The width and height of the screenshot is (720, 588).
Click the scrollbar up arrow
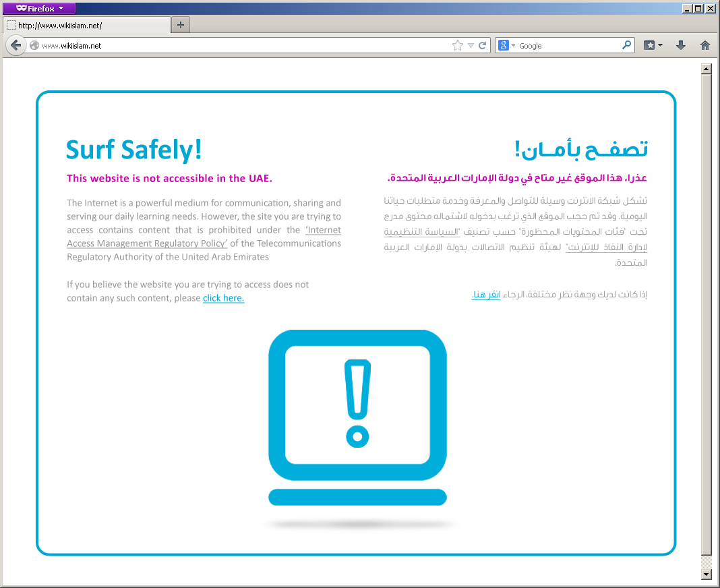(x=707, y=68)
